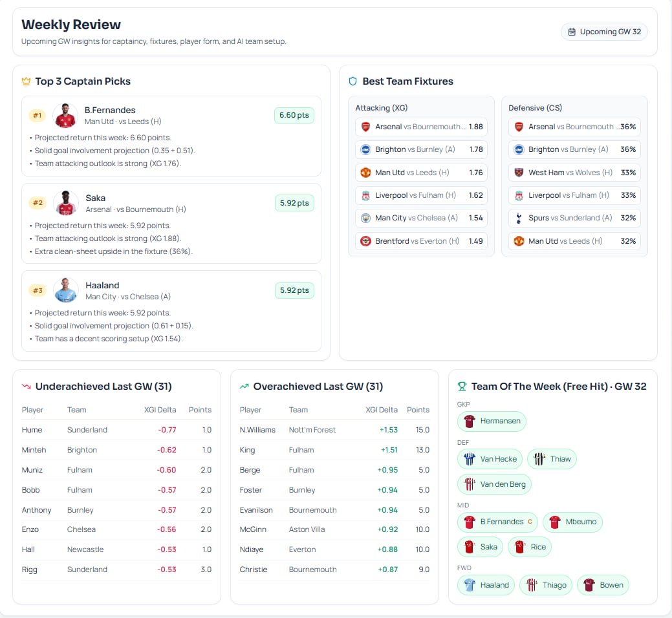Click the Arsenal crest in Attacking XG list
The height and width of the screenshot is (618, 672).
365,127
